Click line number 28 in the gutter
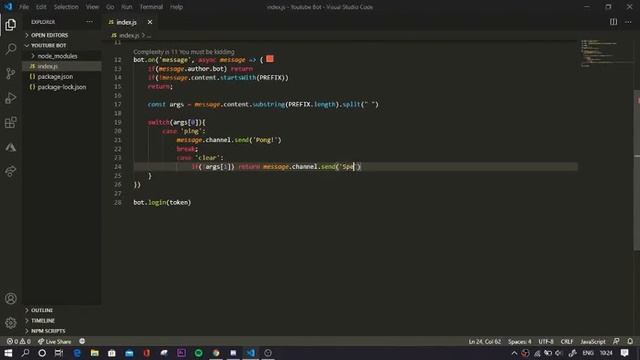640x360 pixels. (118, 202)
